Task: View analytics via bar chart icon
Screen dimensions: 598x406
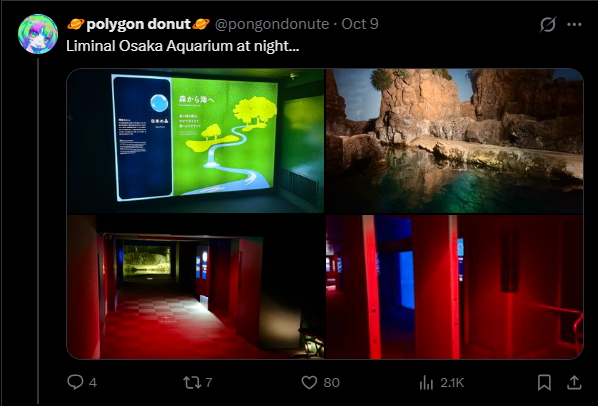Action: tap(426, 382)
